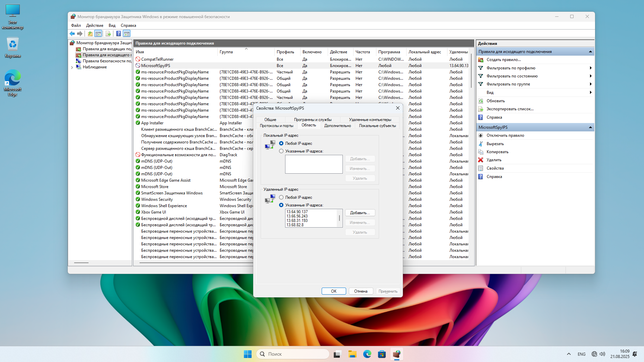Select remote 'Любой IP-адрес' radio button
Image resolution: width=644 pixels, height=362 pixels.
pos(281,197)
